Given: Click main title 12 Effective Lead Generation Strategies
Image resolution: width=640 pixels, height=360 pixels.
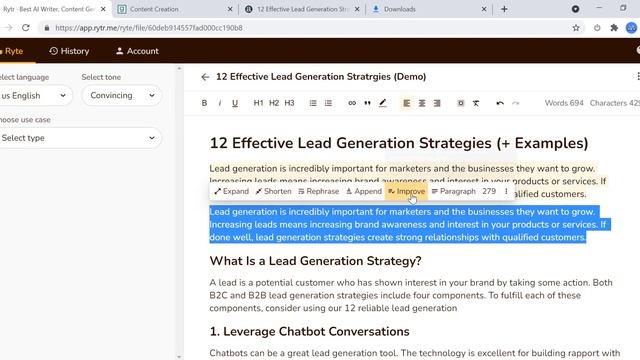Looking at the screenshot, I should pyautogui.click(x=399, y=143).
